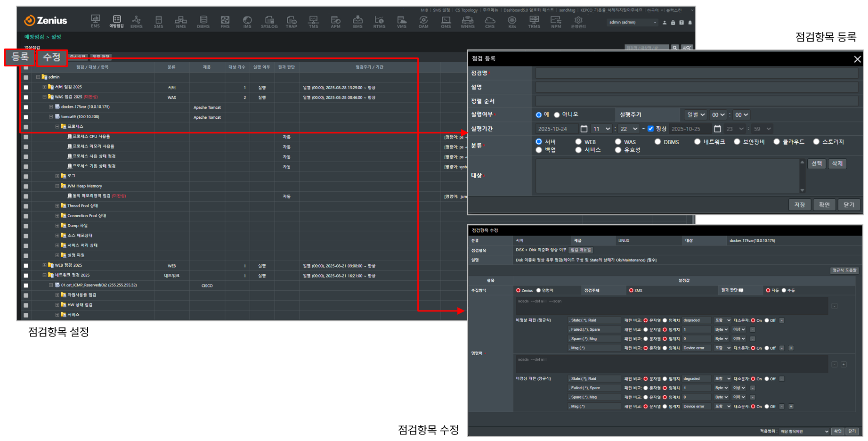Open the TRAP module icon

tap(292, 21)
